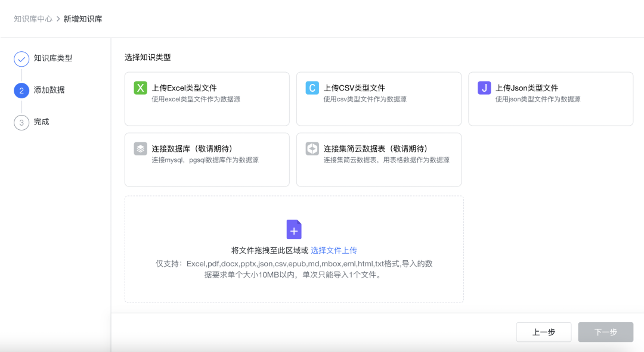The width and height of the screenshot is (644, 352).
Task: Go to the 知识库类型 step label
Action: point(53,58)
